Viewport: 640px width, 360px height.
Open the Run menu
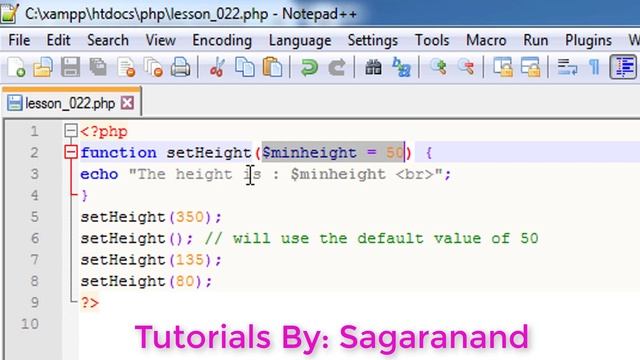pyautogui.click(x=536, y=40)
